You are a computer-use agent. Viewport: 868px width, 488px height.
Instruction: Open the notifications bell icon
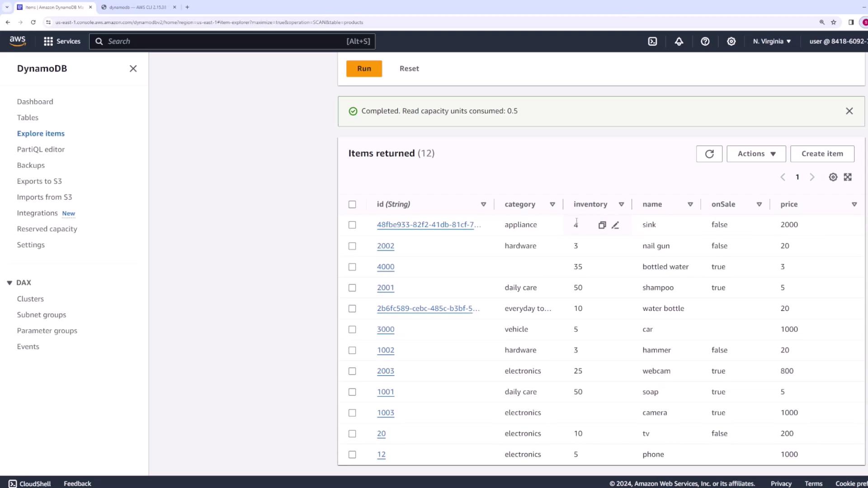pos(679,41)
